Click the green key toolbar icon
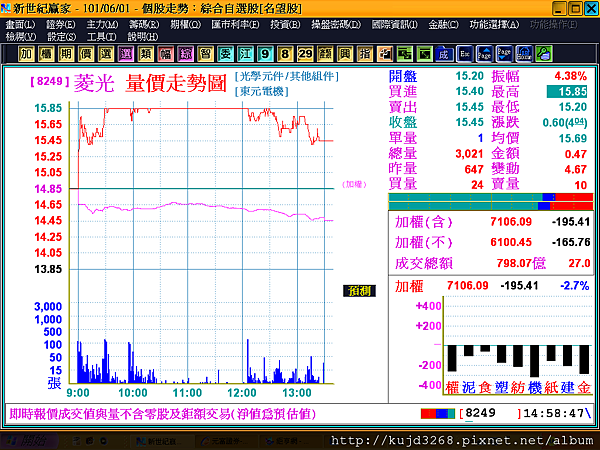Screen dimensions: 600x450 (544, 54)
